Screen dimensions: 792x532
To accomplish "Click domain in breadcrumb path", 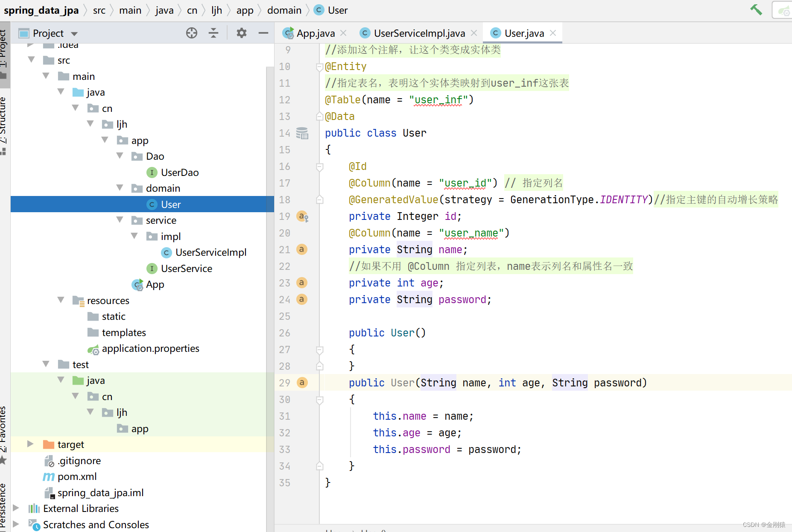I will click(284, 10).
